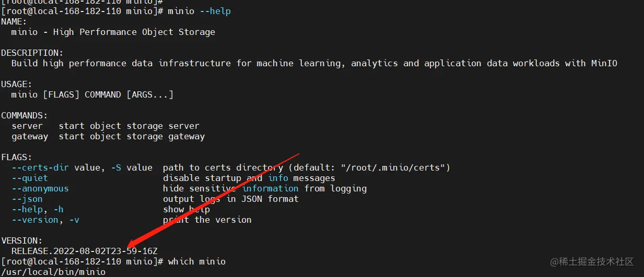The height and width of the screenshot is (277, 644).
Task: Click the "--anonymous" flag text
Action: pos(40,188)
